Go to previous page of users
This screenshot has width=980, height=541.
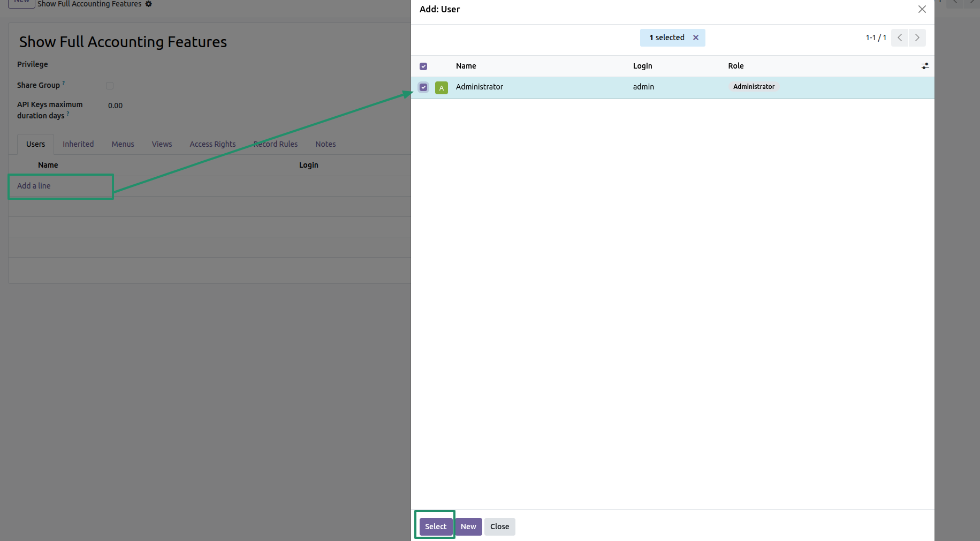click(x=900, y=37)
